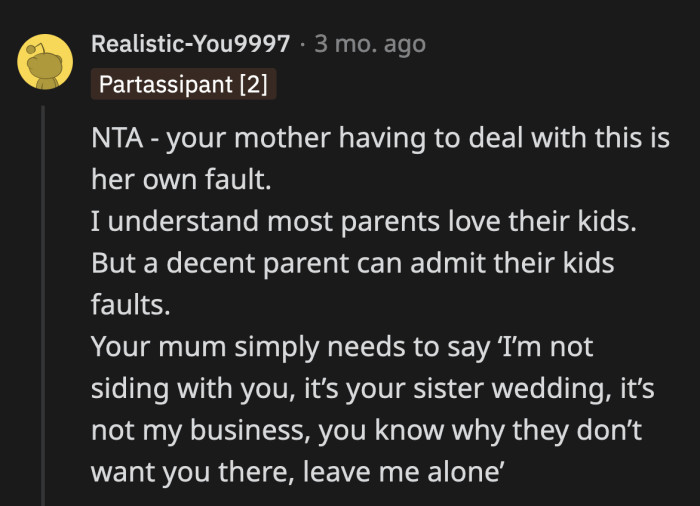Screen dimensions: 700x506
Task: Click the standalone word 'faults.' on its own line
Action: 131,305
